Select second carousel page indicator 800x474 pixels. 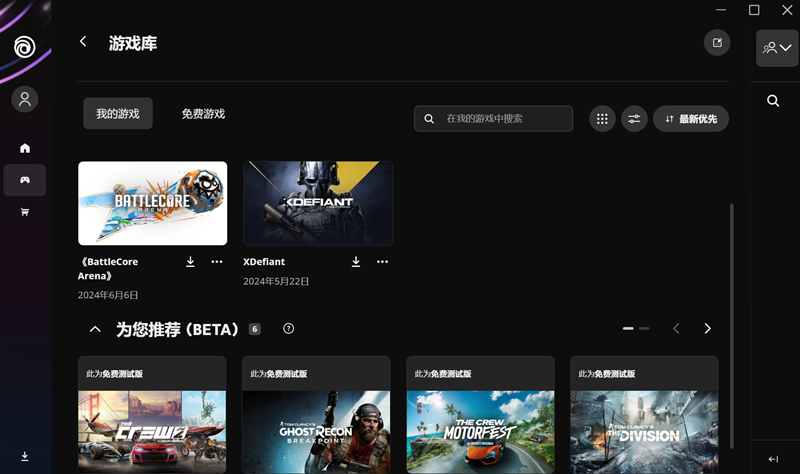pos(644,329)
